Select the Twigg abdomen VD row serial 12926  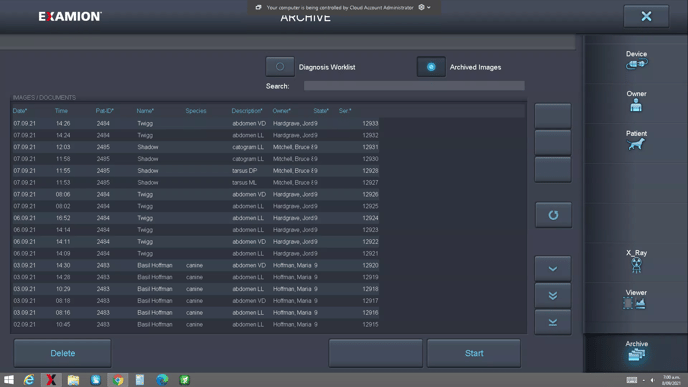[196, 195]
